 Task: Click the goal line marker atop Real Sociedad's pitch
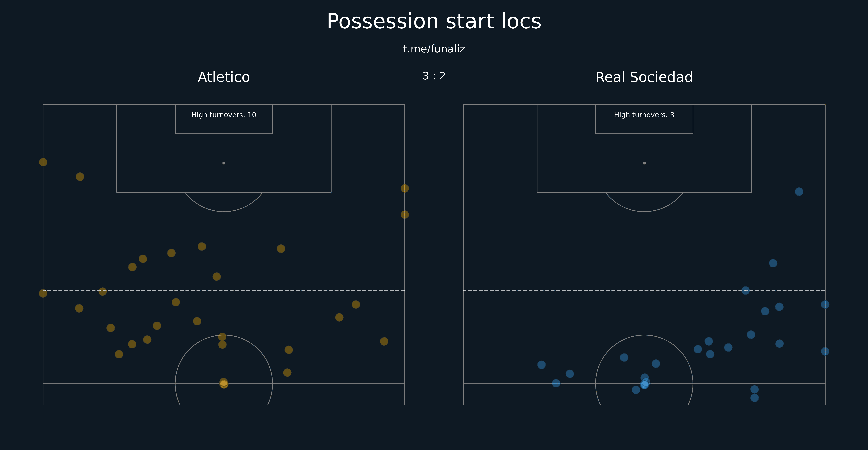point(644,104)
